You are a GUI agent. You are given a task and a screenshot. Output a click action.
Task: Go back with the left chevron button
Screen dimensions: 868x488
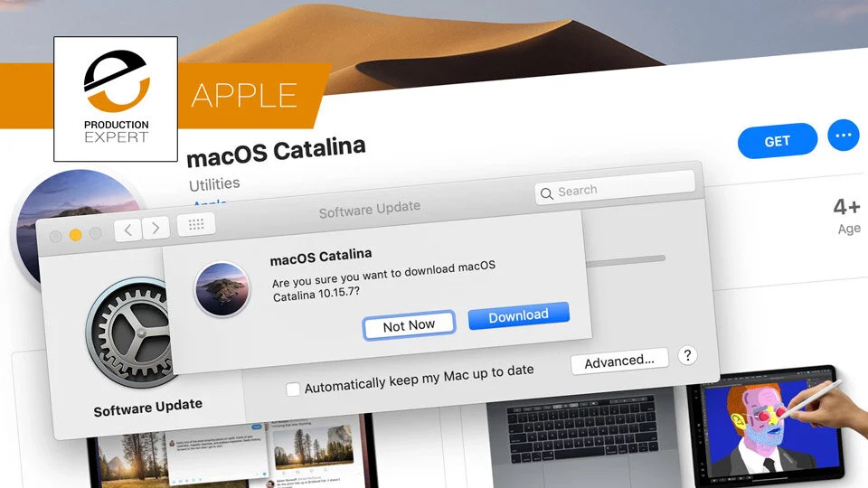click(127, 229)
